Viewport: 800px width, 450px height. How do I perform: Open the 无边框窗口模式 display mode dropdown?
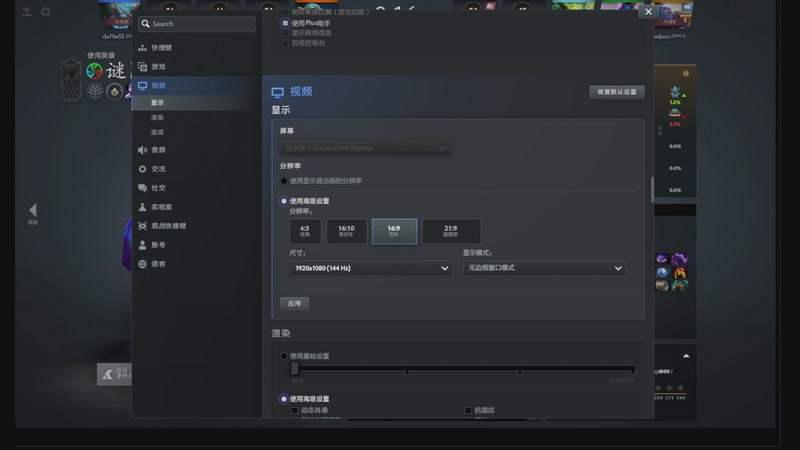point(544,268)
